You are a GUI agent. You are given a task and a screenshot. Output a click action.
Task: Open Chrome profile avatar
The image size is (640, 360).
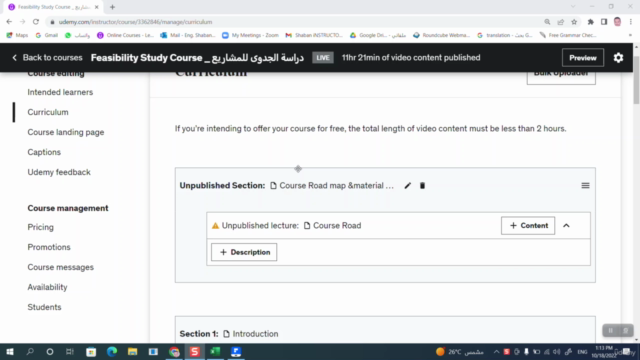pos(618,22)
